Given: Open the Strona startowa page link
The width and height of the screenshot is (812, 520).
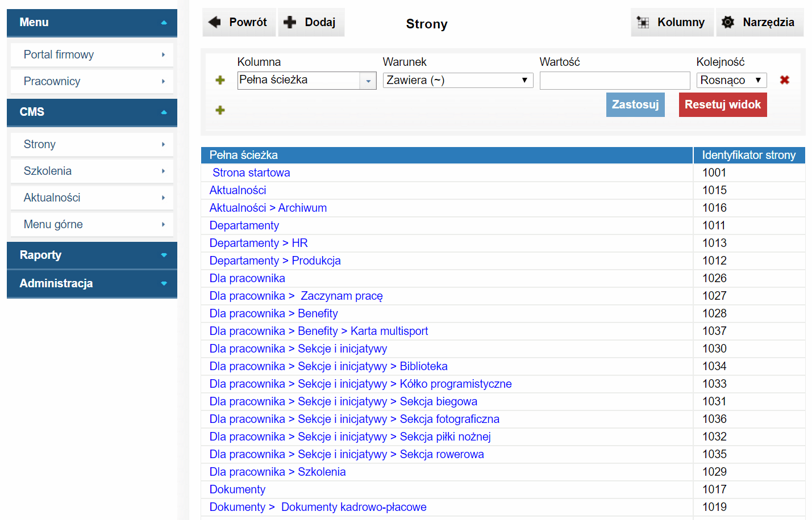Looking at the screenshot, I should pyautogui.click(x=251, y=173).
